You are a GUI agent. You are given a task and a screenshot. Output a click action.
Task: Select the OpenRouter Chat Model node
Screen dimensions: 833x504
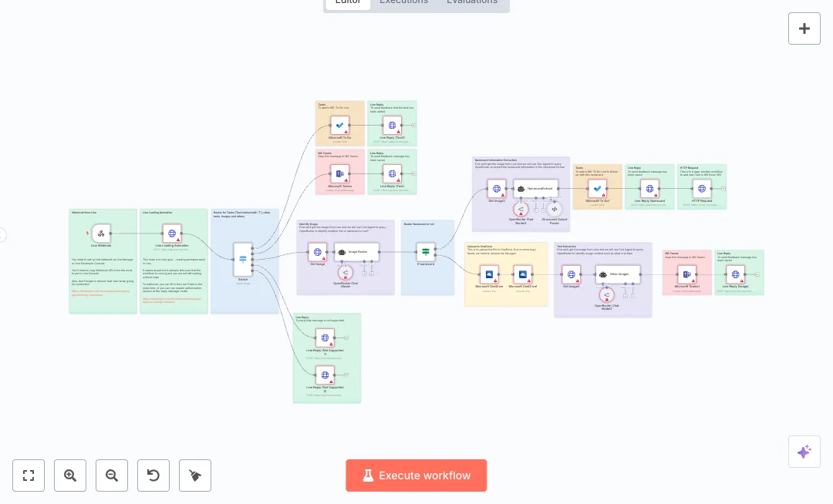(x=346, y=271)
